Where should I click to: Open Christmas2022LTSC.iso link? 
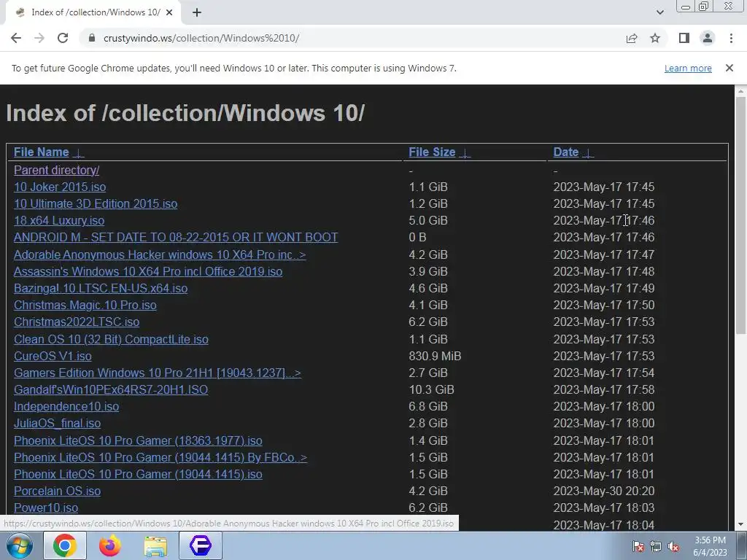(76, 322)
